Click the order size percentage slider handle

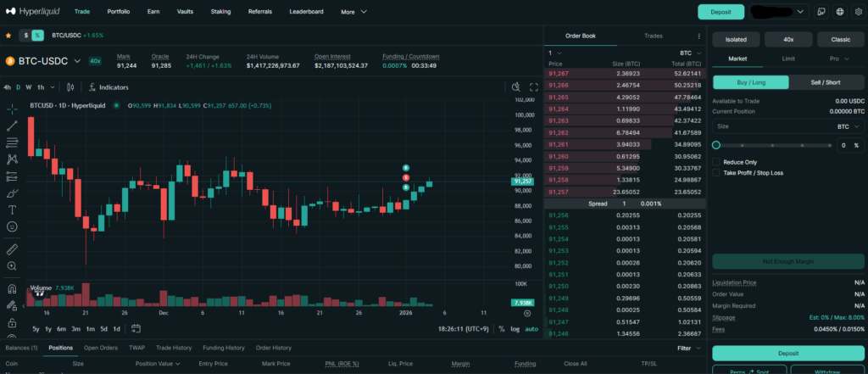click(x=716, y=145)
